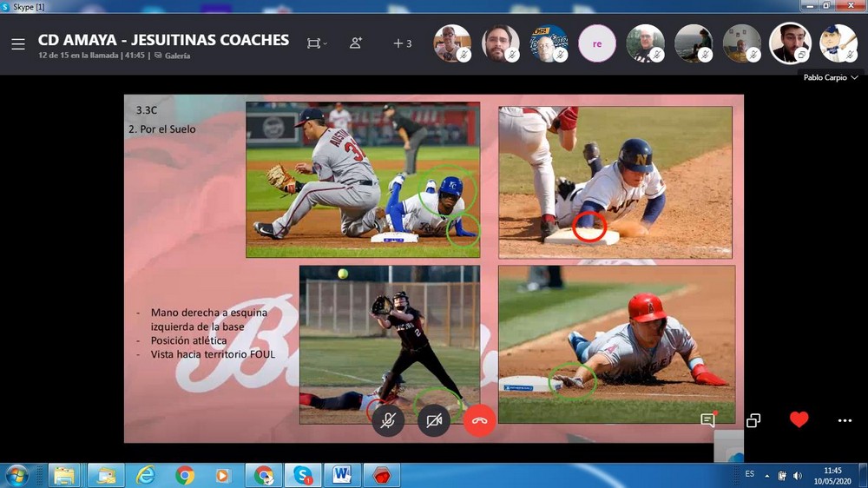Viewport: 868px width, 488px height.
Task: Open the Skype hamburger menu
Action: pyautogui.click(x=17, y=43)
